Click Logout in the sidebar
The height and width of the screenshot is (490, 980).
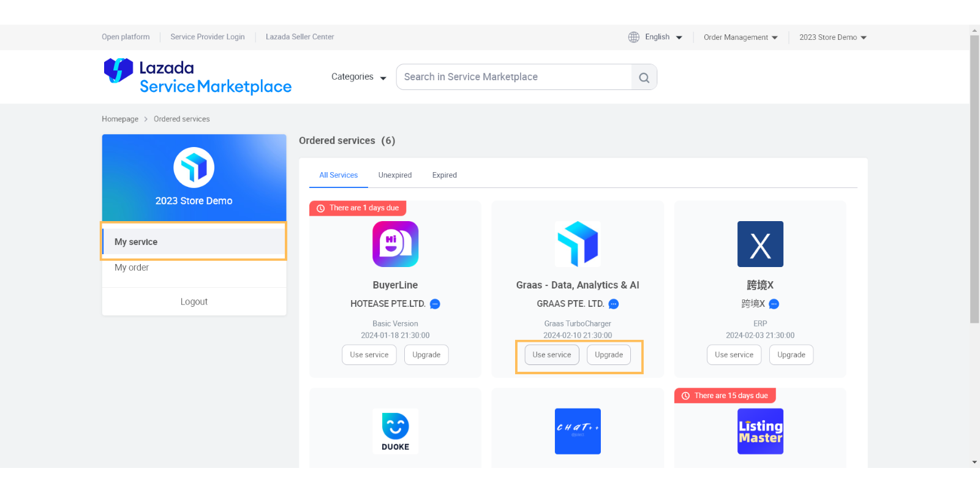point(194,302)
